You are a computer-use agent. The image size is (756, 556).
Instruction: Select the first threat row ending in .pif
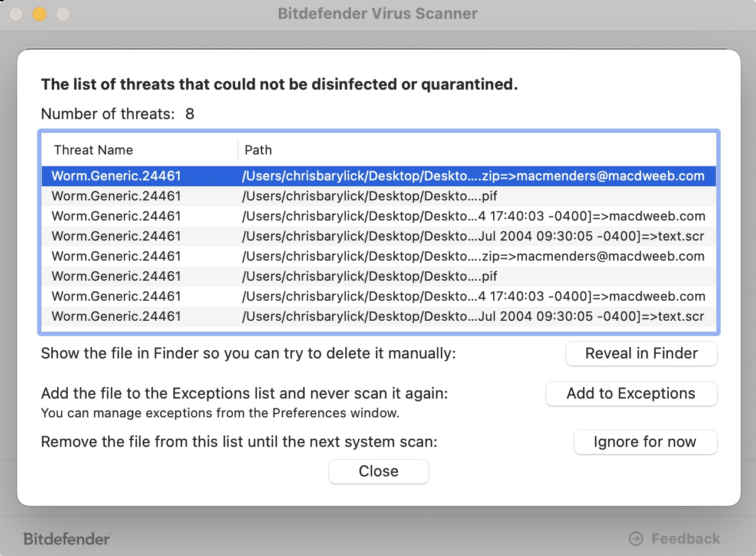point(378,196)
